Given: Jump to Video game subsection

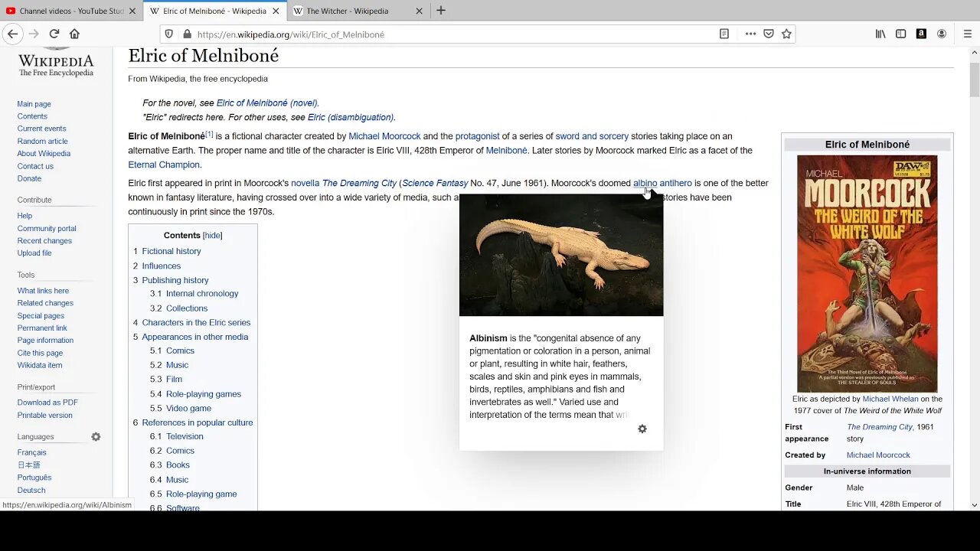Looking at the screenshot, I should pos(188,409).
